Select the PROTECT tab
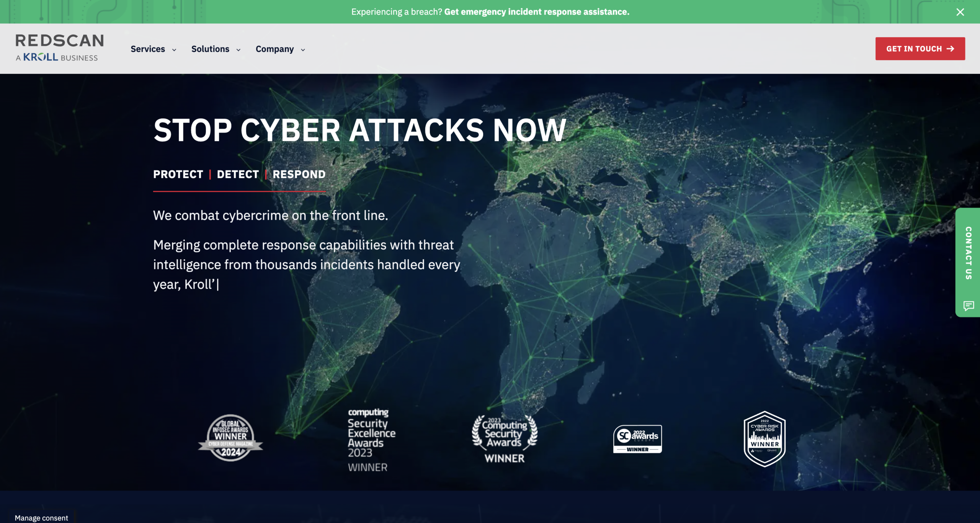 178,174
